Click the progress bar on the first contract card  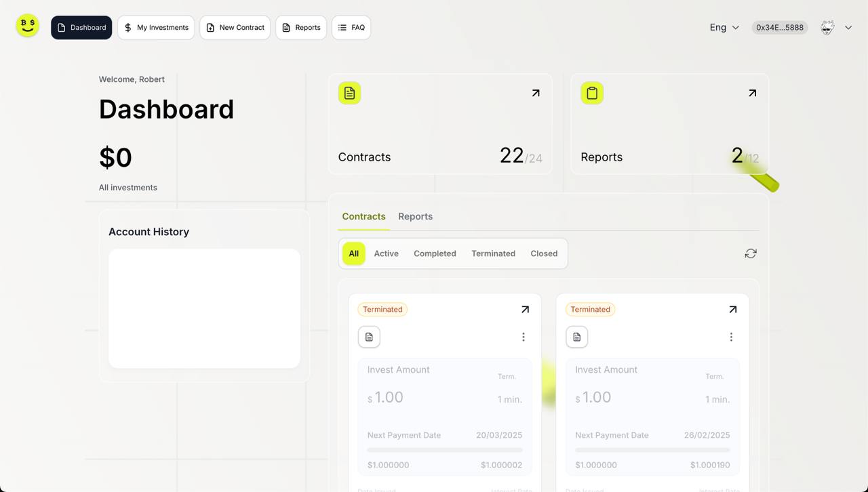pyautogui.click(x=444, y=449)
